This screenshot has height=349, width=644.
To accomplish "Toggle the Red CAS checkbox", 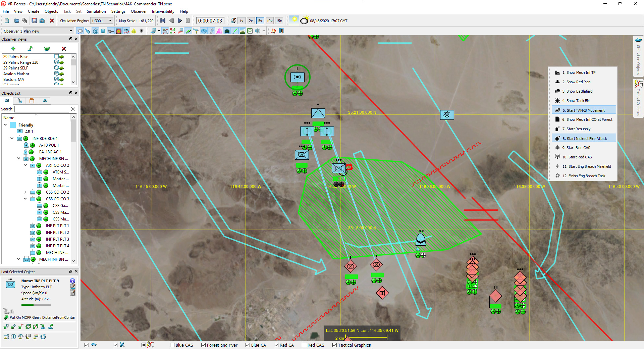I will 304,345.
